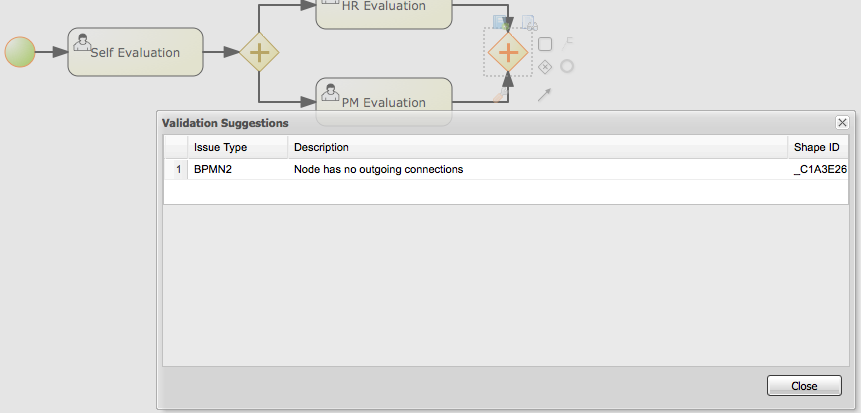The height and width of the screenshot is (413, 861).
Task: Click the parallel split gateway diamond
Action: coord(259,52)
